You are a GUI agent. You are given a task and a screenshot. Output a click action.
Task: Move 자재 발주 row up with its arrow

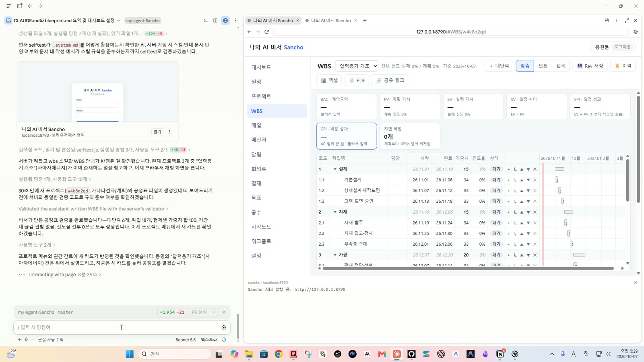(522, 223)
